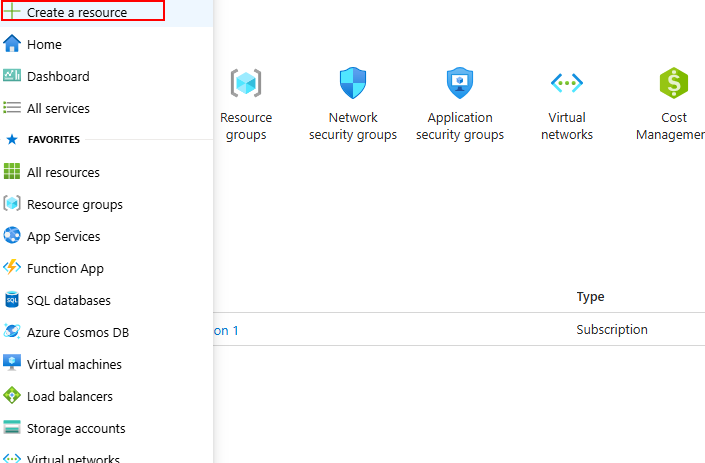Click the Storage accounts icon
The width and height of the screenshot is (705, 463).
pyautogui.click(x=12, y=427)
